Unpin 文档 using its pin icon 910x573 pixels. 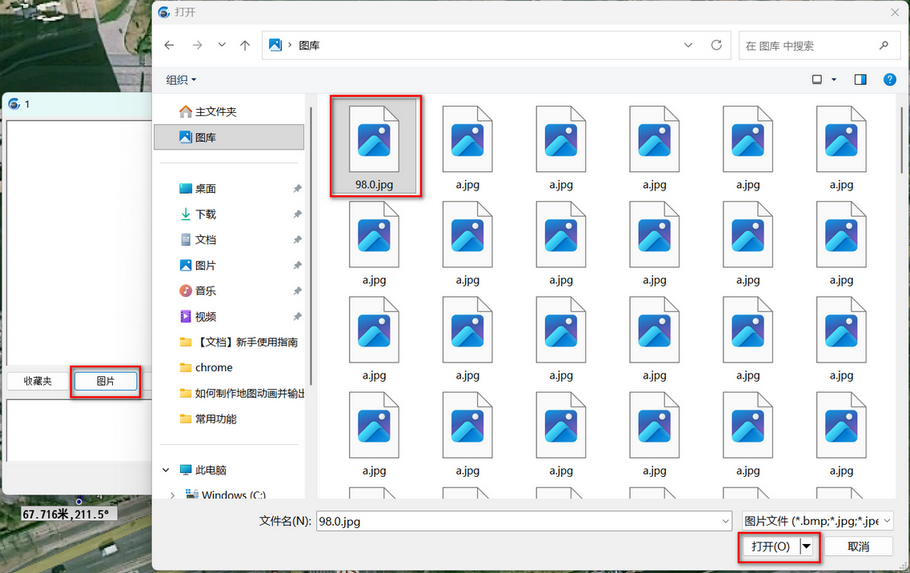click(297, 240)
